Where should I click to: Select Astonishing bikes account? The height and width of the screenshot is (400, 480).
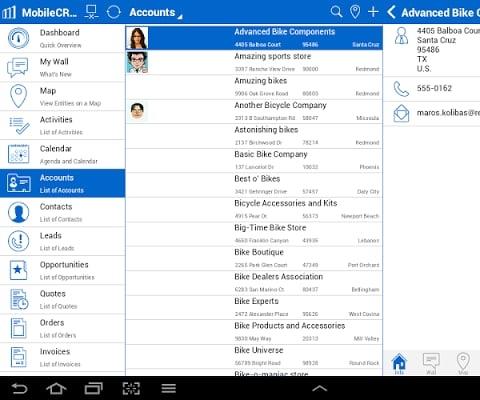click(x=254, y=136)
